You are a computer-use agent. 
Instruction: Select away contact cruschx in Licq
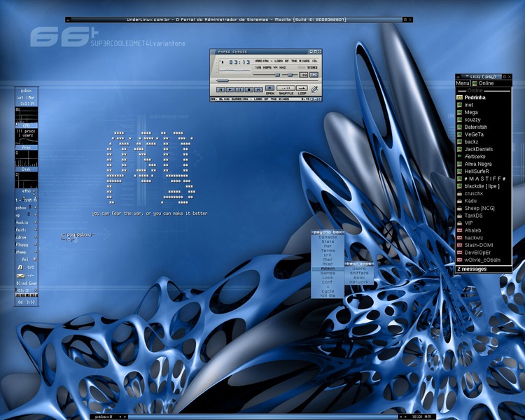point(484,193)
